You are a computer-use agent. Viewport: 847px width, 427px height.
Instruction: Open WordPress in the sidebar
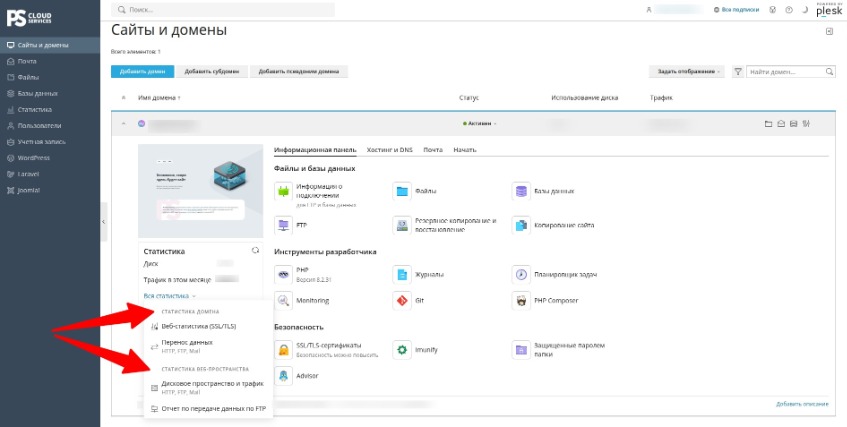click(50, 158)
